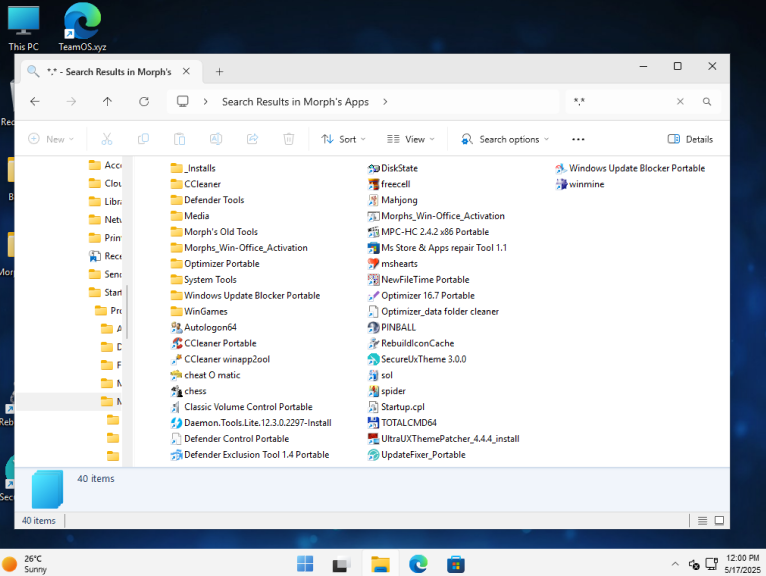Open the CCleaner Portable file
The height and width of the screenshot is (576, 766).
[213, 343]
